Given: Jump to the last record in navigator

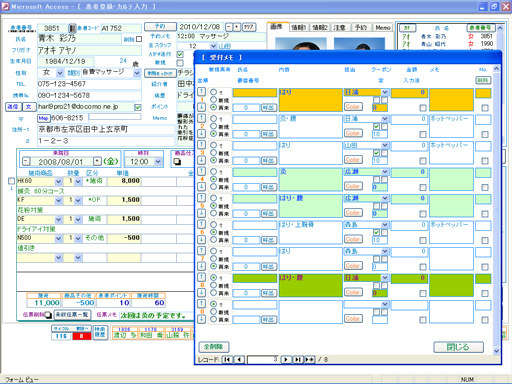Looking at the screenshot, I should [x=298, y=359].
